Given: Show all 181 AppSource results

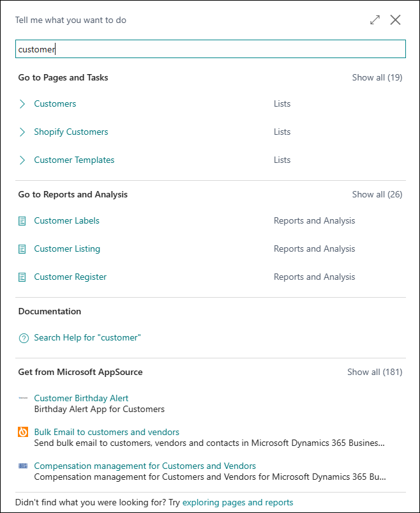Looking at the screenshot, I should coord(375,372).
